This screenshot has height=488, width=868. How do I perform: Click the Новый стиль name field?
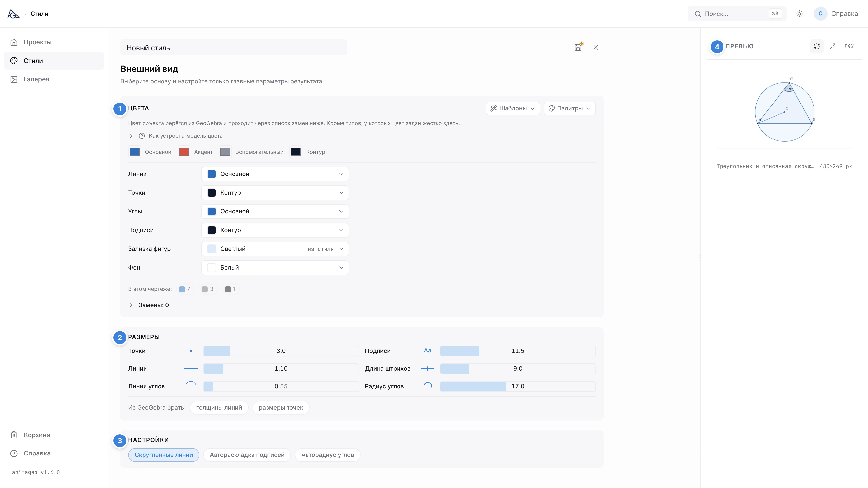pos(234,48)
